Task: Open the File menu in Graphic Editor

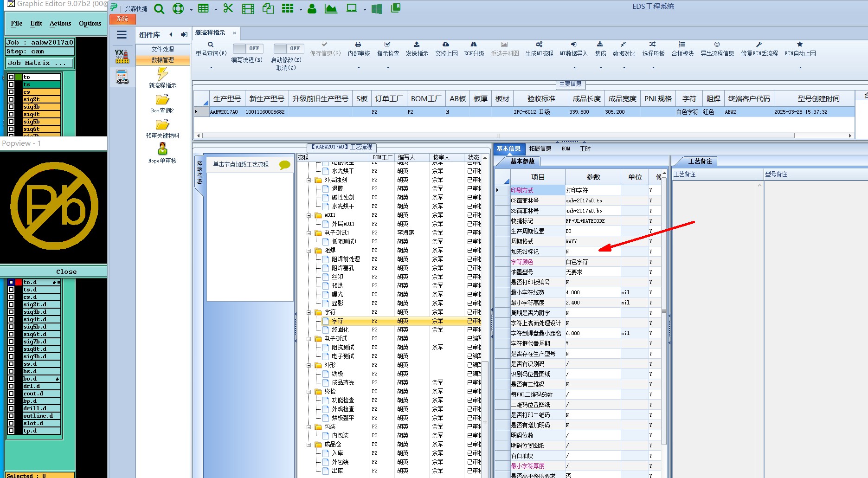Action: 17,23
